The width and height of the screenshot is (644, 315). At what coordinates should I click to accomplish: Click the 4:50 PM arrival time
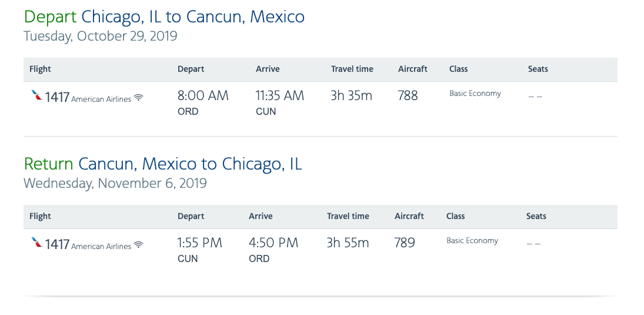tap(273, 243)
